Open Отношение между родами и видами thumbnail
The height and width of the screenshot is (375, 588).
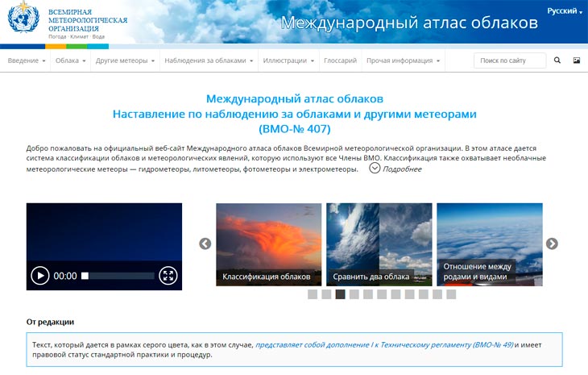[x=490, y=244]
